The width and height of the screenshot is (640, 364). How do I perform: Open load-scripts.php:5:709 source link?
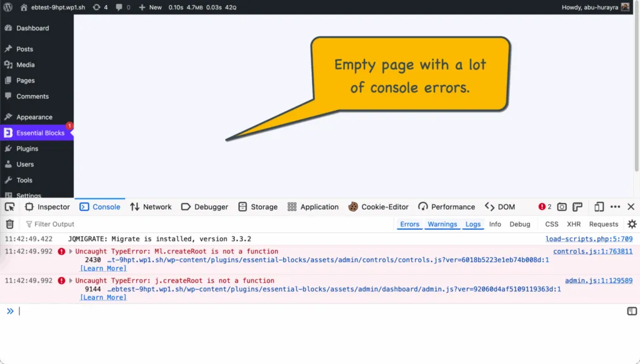click(589, 239)
